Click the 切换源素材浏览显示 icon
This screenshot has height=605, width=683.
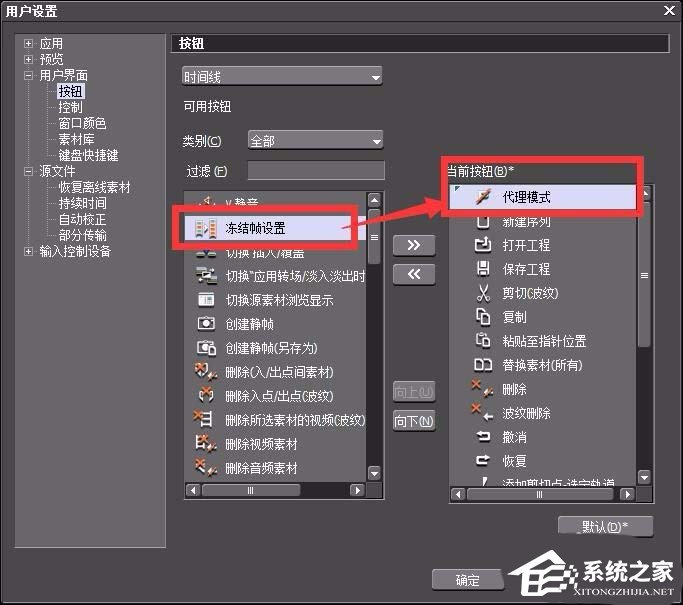(x=206, y=300)
